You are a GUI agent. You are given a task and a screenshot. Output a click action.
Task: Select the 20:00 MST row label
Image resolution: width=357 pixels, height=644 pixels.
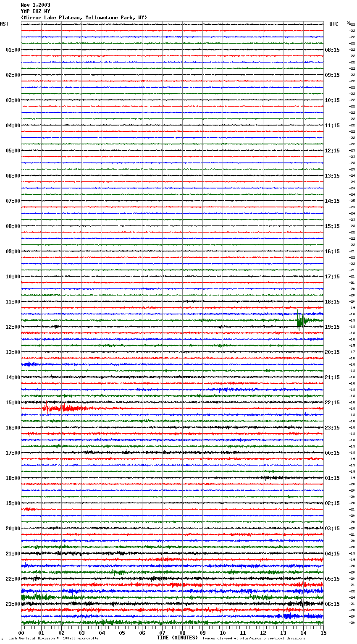13,529
